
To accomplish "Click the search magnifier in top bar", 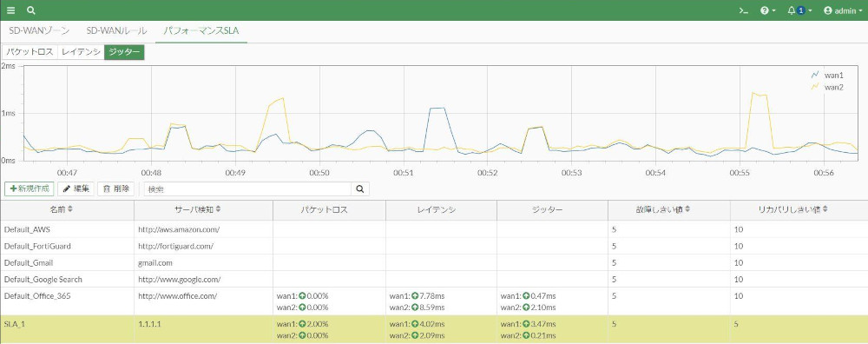I will (31, 10).
